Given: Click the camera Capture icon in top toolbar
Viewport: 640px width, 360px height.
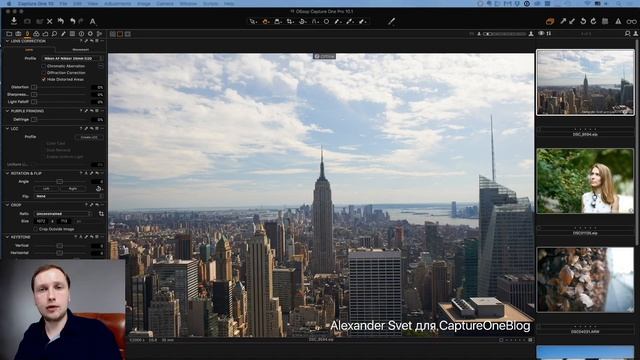Looking at the screenshot, I should (27, 21).
